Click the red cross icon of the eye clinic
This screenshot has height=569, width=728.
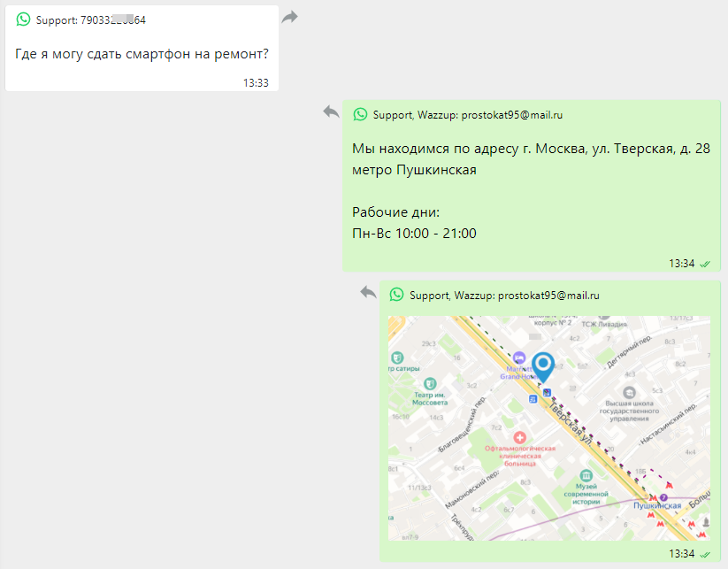tap(520, 436)
